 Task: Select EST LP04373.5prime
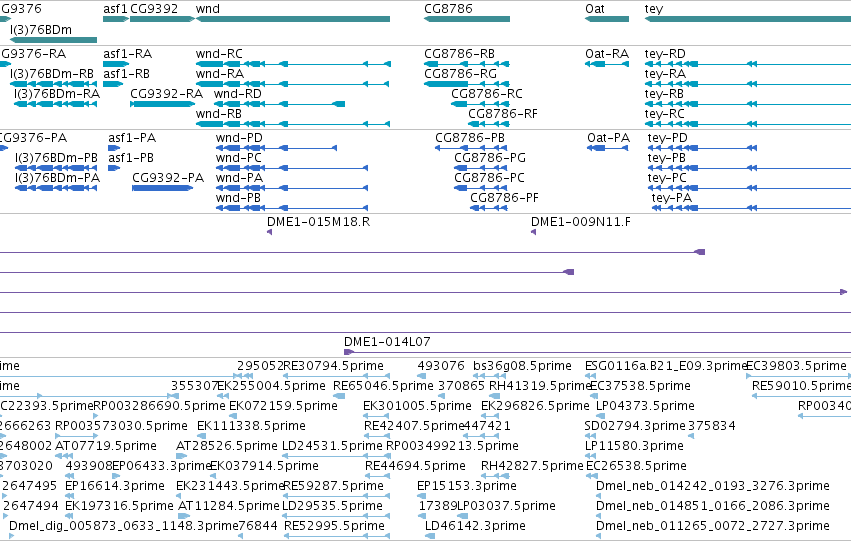645,406
